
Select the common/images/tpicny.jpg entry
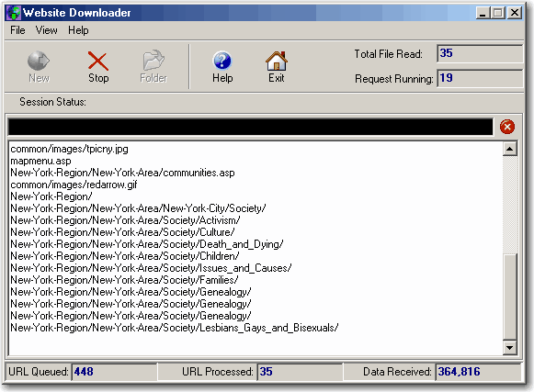coord(70,149)
